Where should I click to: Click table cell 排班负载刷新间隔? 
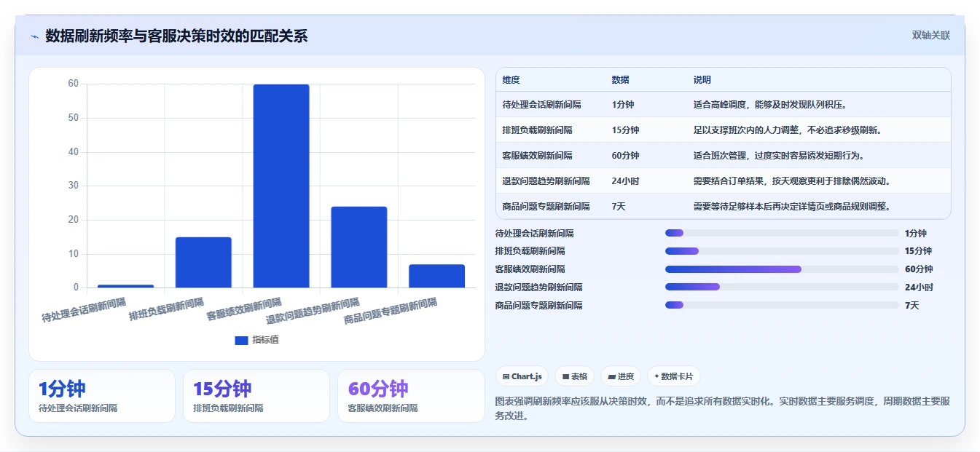(x=537, y=130)
